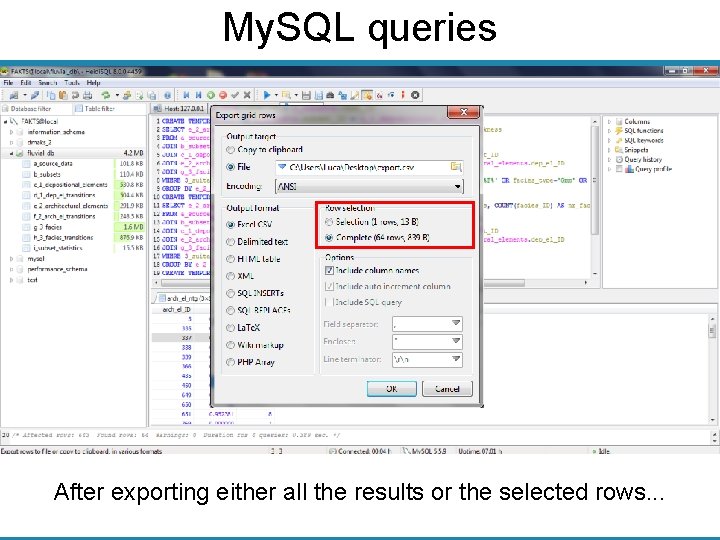Click the gray X cancel editing icon

247,95
